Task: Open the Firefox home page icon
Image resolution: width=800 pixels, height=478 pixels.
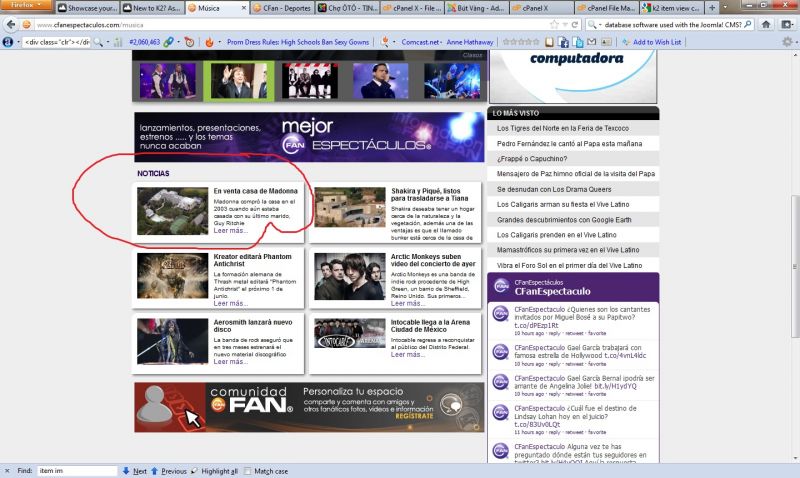Action: (x=766, y=24)
